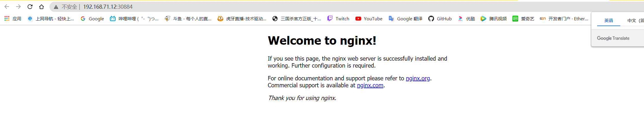Image resolution: width=644 pixels, height=134 pixels.
Task: Open the YouTube bookmark
Action: click(x=369, y=19)
